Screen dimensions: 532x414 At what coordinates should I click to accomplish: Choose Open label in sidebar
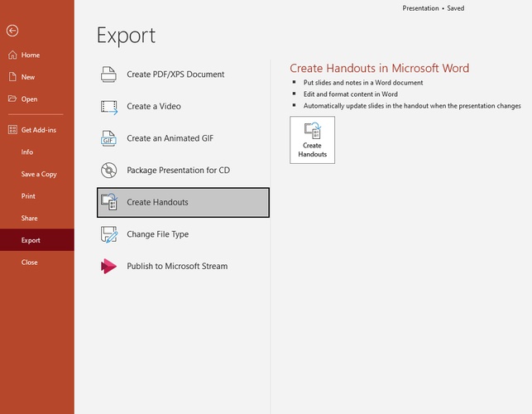point(29,99)
